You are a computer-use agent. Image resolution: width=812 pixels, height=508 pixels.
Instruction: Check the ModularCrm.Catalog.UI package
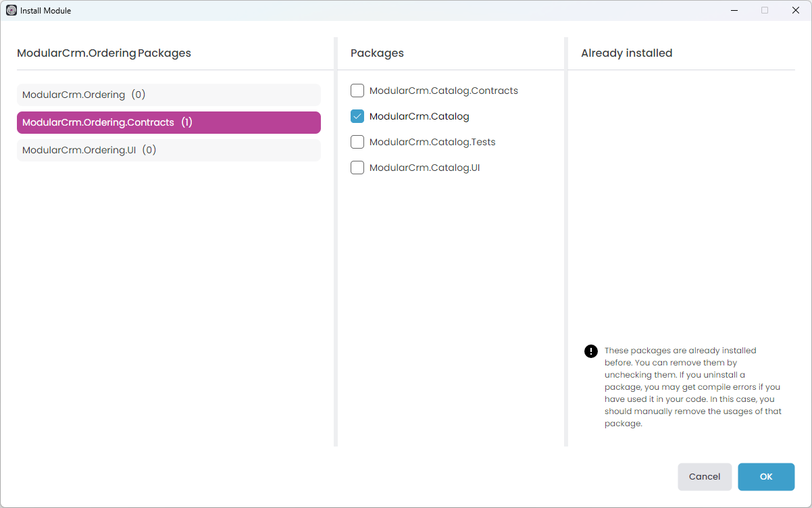point(357,167)
